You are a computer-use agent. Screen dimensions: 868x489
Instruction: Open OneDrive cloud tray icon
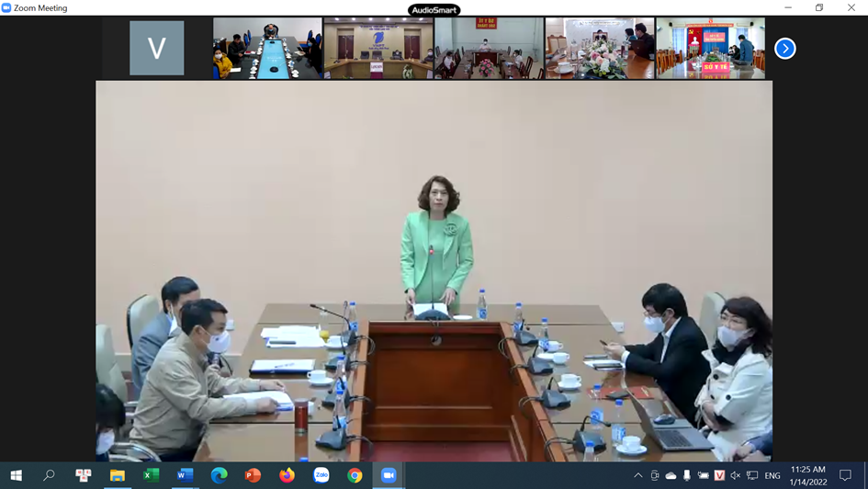coord(671,475)
